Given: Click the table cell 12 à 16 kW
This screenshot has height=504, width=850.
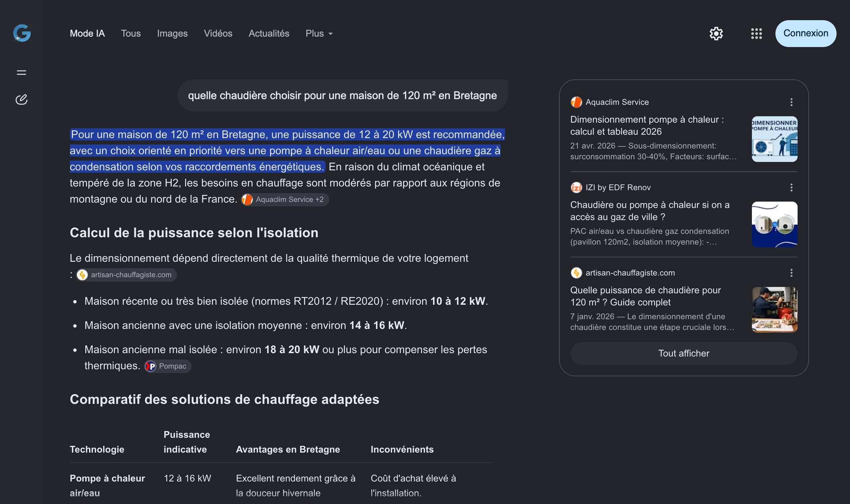Looking at the screenshot, I should (x=187, y=478).
